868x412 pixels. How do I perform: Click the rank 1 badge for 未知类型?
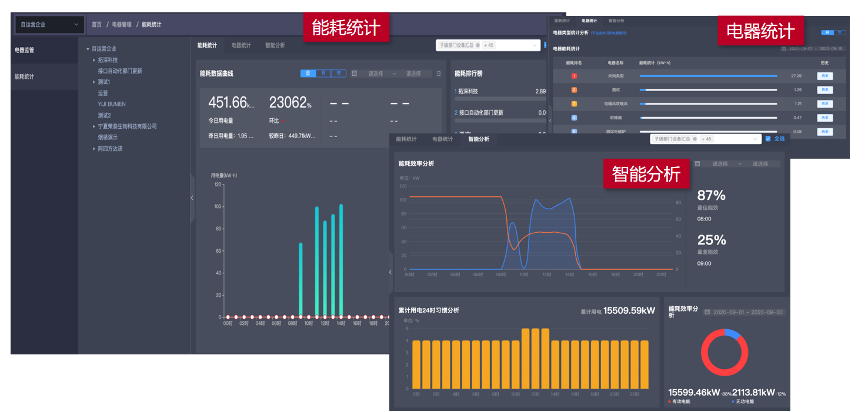[x=574, y=76]
